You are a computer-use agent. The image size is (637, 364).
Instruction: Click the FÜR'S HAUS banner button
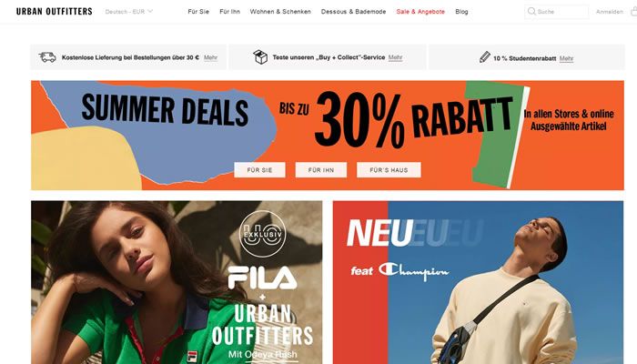[389, 170]
